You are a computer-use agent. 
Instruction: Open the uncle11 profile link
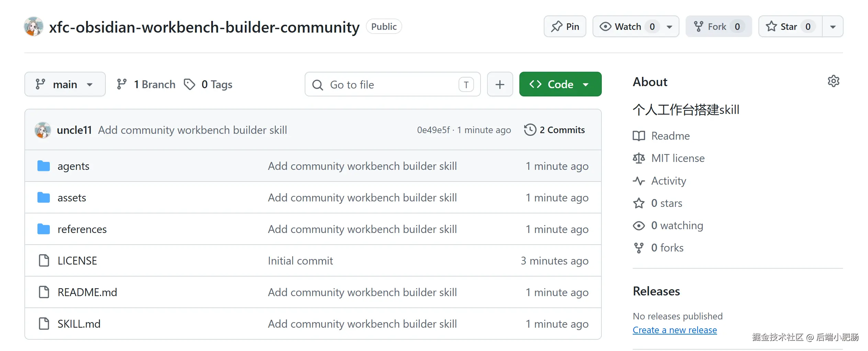(74, 130)
